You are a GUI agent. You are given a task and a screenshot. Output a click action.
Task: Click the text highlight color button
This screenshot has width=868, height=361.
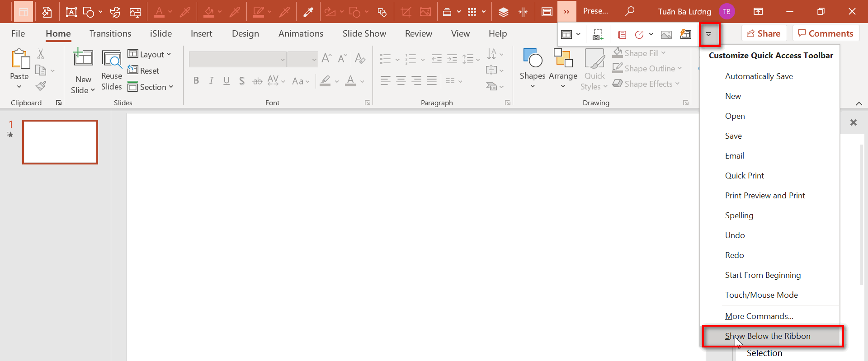coord(325,81)
